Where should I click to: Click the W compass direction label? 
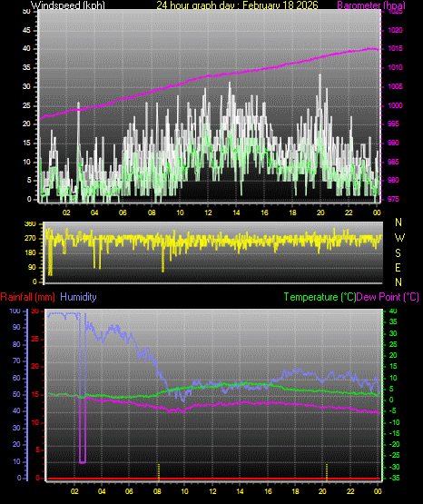(399, 238)
